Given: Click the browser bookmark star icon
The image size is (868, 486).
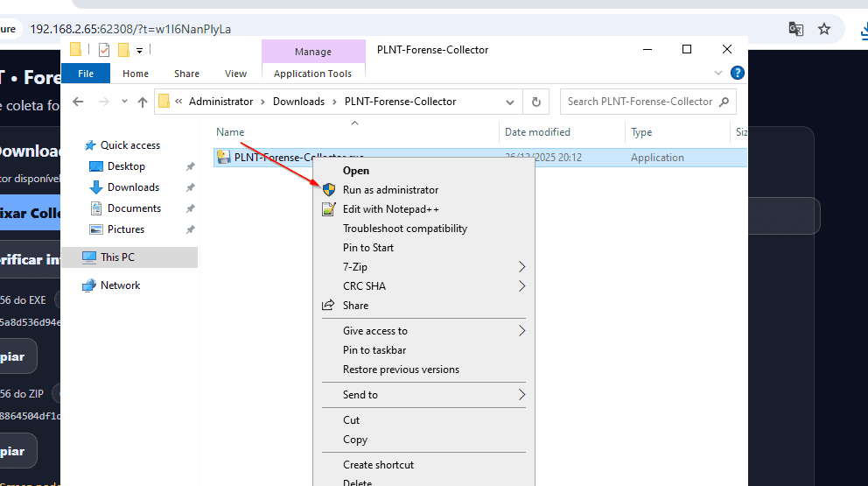Looking at the screenshot, I should 823,29.
